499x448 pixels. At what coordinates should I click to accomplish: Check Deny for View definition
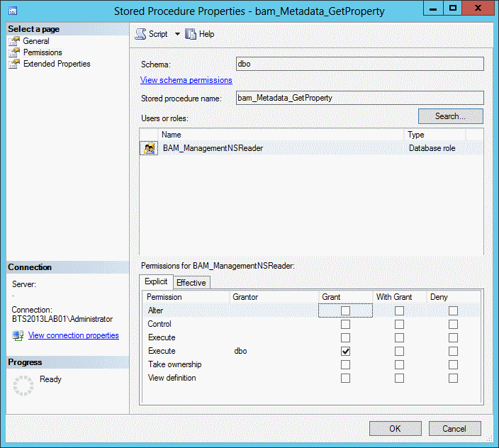point(453,378)
